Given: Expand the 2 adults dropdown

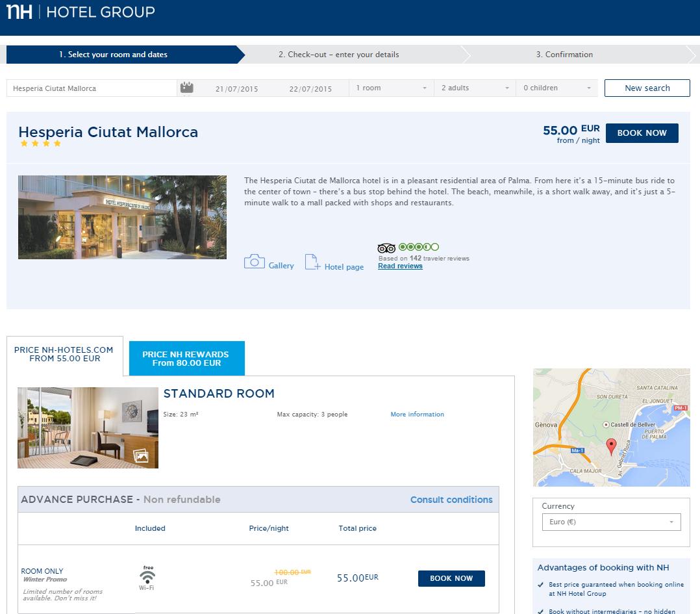Looking at the screenshot, I should 475,88.
